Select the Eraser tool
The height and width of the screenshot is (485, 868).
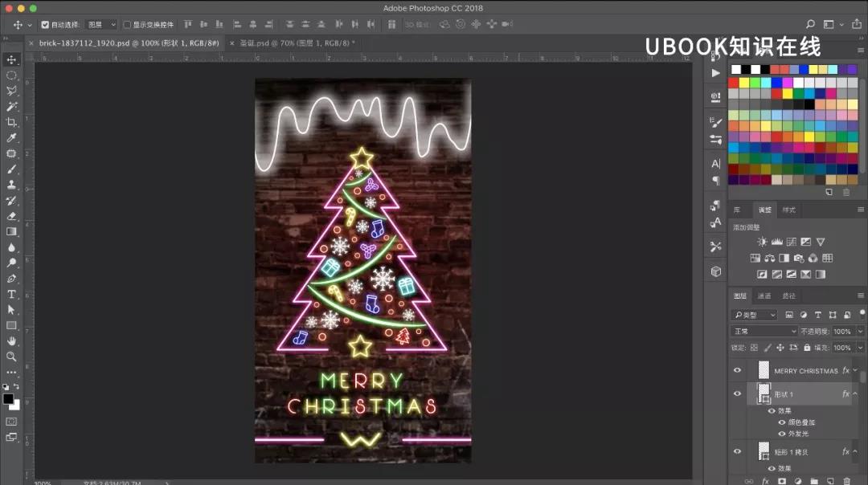click(11, 216)
